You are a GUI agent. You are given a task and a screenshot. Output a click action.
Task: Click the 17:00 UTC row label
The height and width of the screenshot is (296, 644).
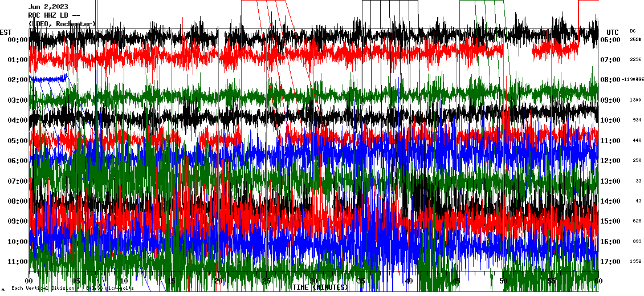pyautogui.click(x=613, y=262)
